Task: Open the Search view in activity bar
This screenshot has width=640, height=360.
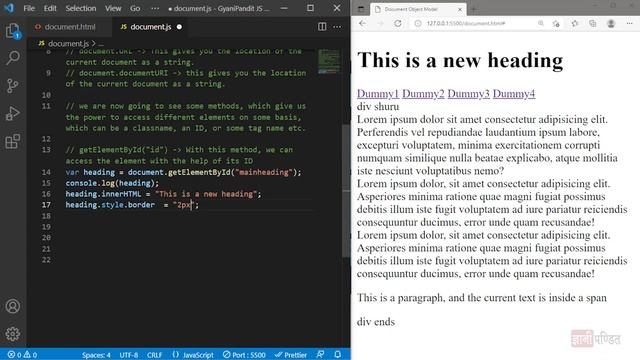Action: 13,58
